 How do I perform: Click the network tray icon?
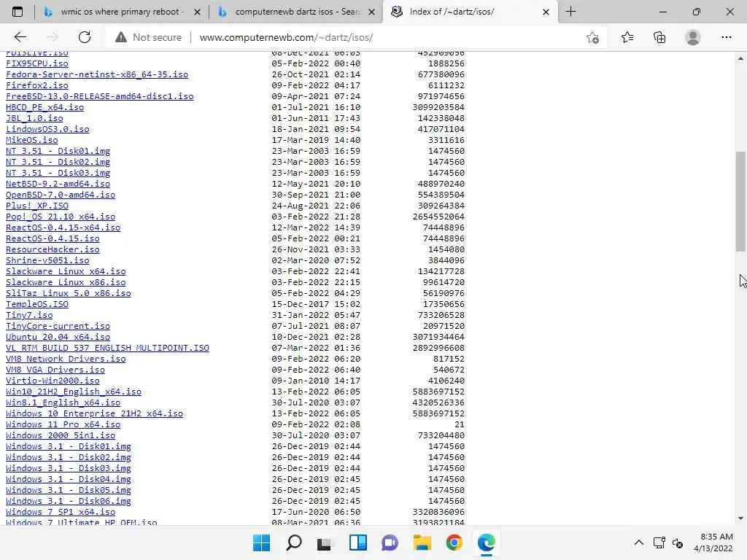point(659,542)
